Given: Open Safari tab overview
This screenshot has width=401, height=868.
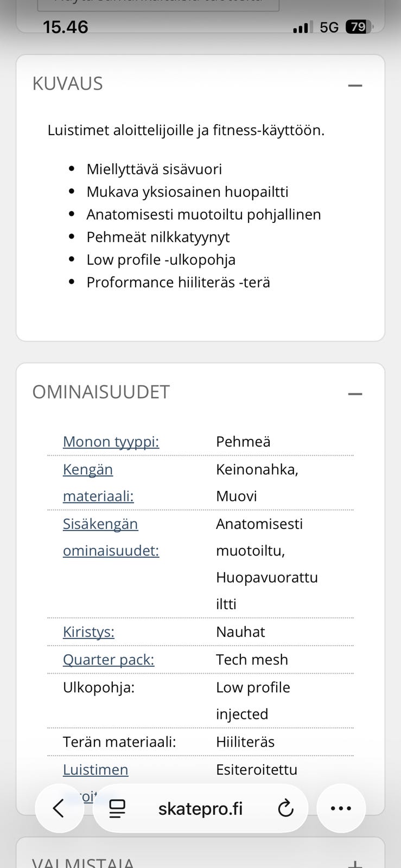Looking at the screenshot, I should point(116,808).
